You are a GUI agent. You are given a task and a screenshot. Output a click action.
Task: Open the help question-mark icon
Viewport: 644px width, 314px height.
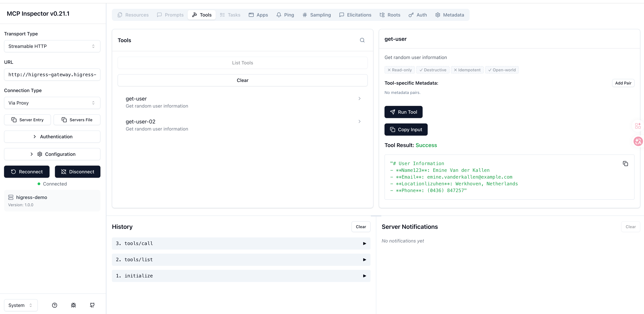(54, 305)
